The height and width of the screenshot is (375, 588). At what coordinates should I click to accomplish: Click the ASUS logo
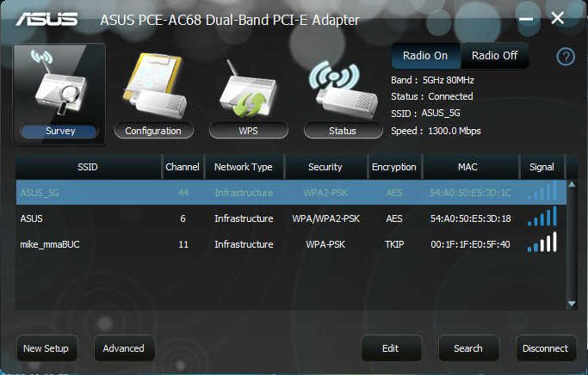[x=46, y=19]
